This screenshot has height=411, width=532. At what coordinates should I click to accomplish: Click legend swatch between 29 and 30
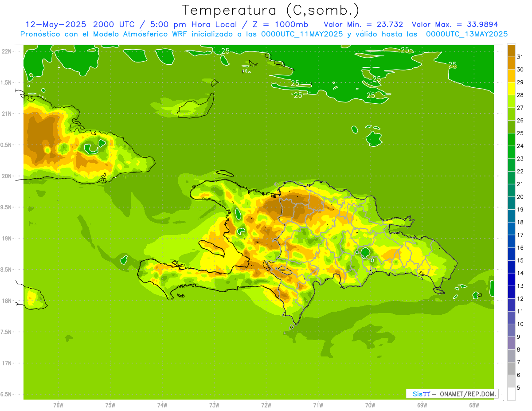pos(511,76)
